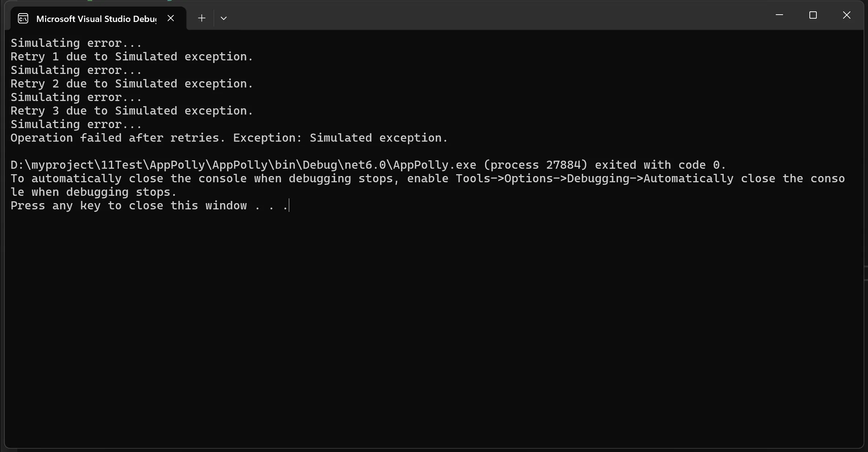Close the terminal window
The height and width of the screenshot is (452, 868).
point(846,15)
